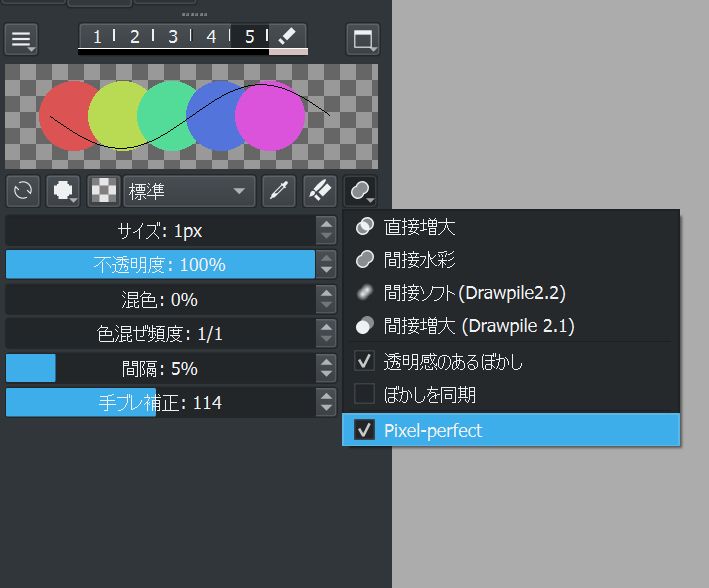Increase 色混ぜ頻度 with the up arrow
709x588 pixels.
pos(326,327)
